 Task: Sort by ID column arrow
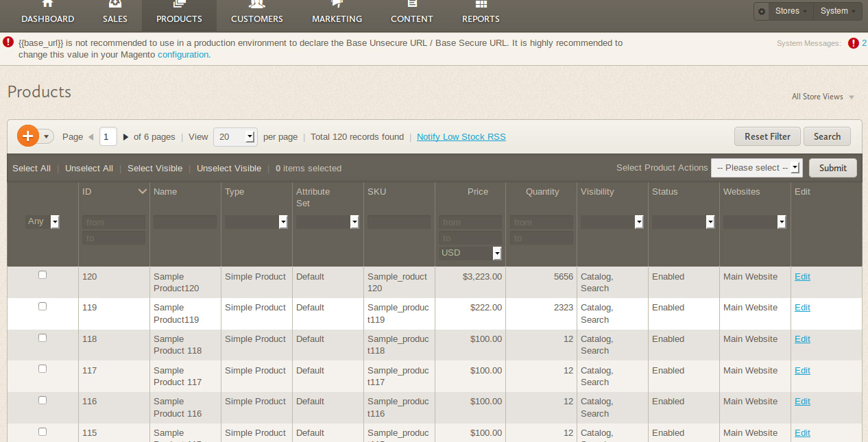tap(143, 191)
